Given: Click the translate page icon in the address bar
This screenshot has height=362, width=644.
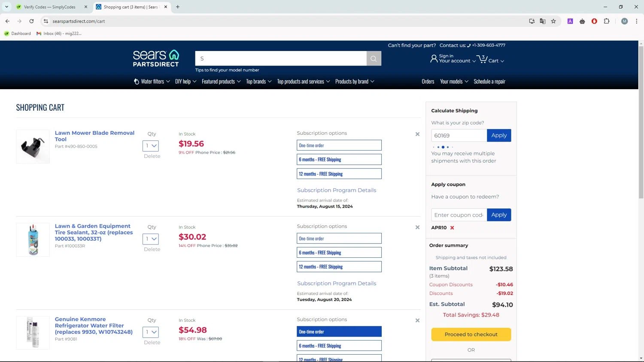Looking at the screenshot, I should [x=543, y=21].
